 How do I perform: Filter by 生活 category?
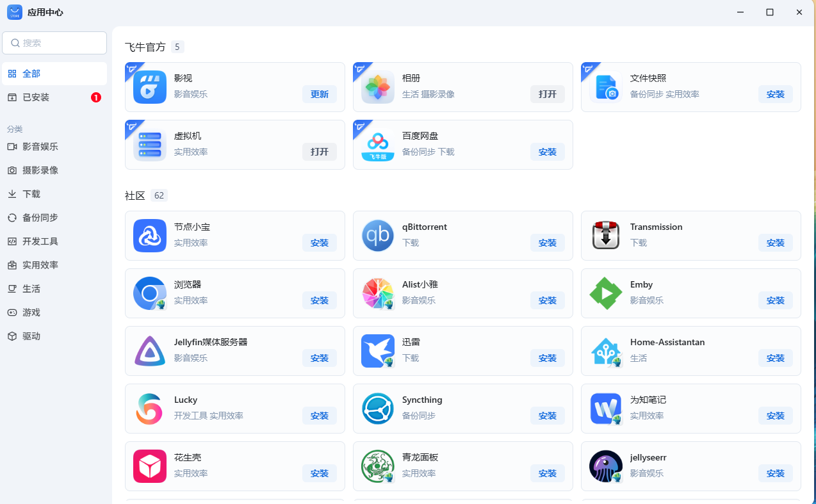54,289
